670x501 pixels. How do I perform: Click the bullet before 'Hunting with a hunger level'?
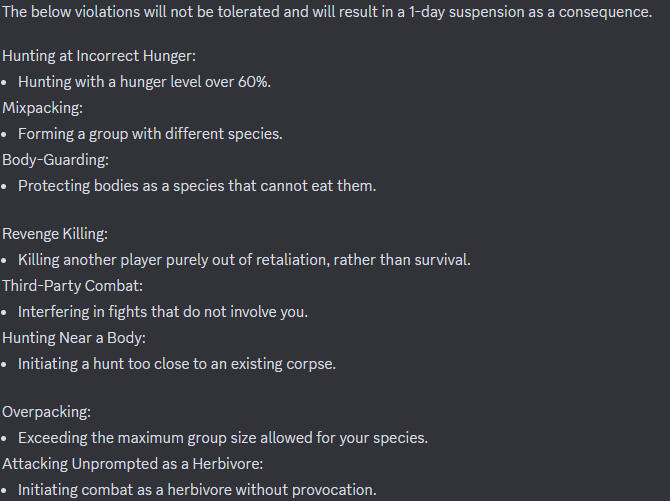pos(4,83)
